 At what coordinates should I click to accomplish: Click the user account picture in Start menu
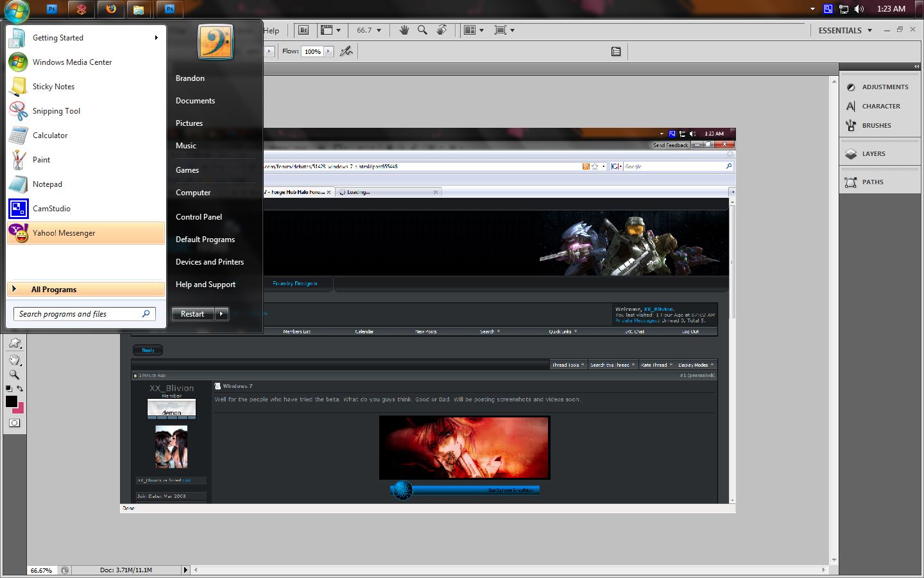click(x=215, y=42)
